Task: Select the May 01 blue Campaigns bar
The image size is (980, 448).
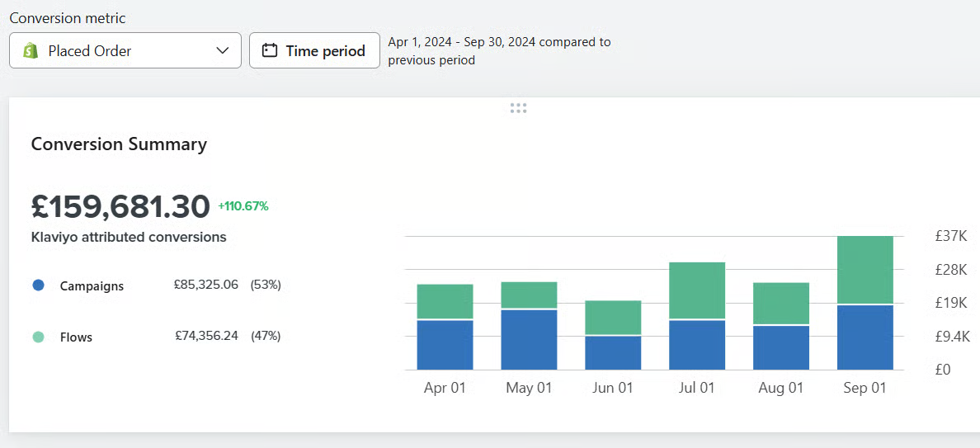Action: [529, 339]
